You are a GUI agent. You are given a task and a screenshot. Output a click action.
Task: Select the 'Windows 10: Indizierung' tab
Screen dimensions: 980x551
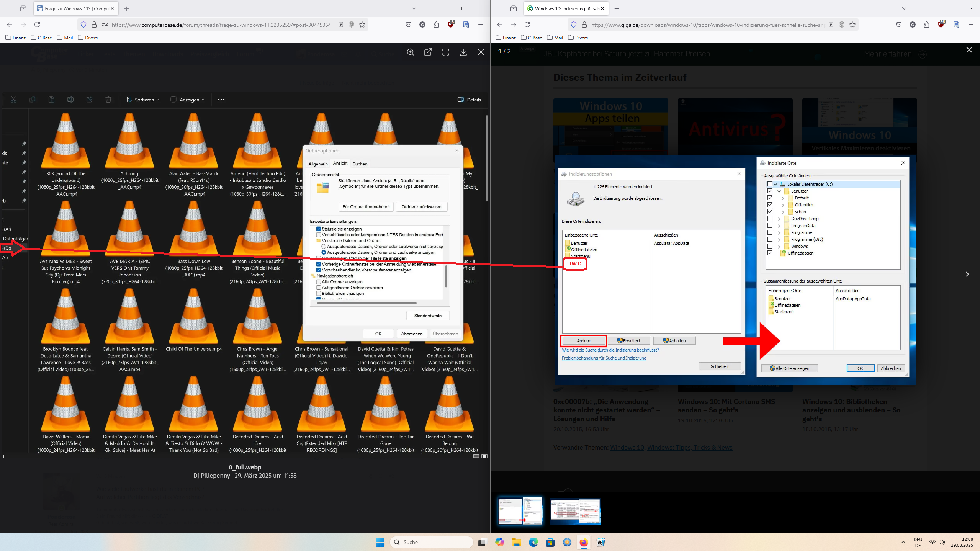coord(563,8)
